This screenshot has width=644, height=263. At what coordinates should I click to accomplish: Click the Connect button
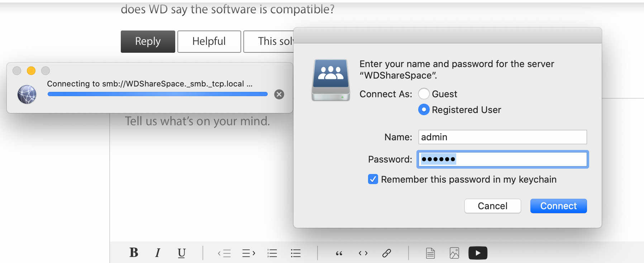558,206
